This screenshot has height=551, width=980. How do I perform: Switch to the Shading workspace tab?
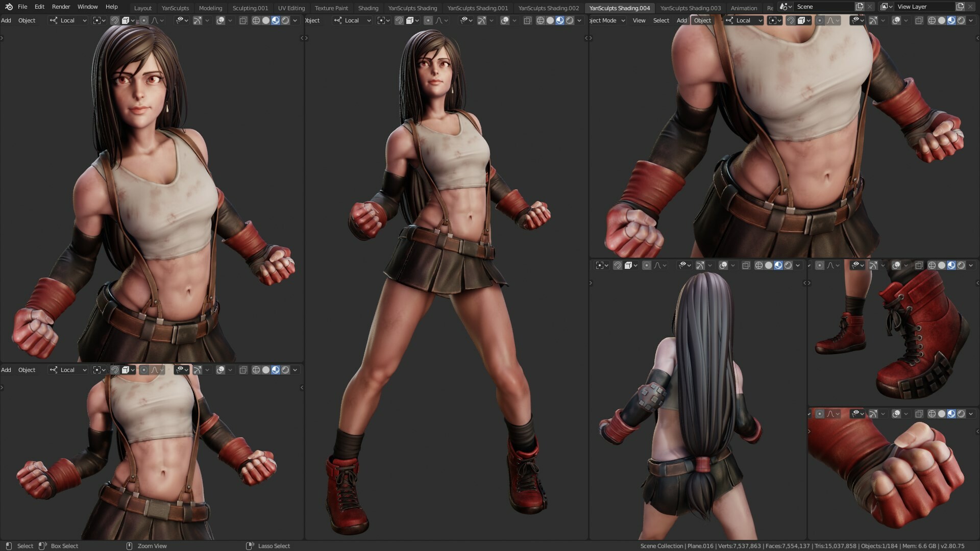point(368,8)
